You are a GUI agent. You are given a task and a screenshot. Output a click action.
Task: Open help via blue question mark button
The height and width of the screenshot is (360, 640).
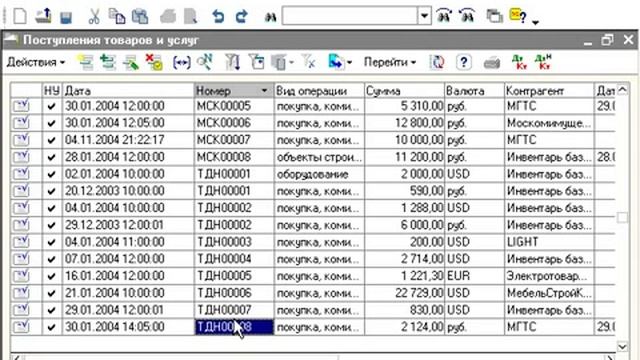464,62
